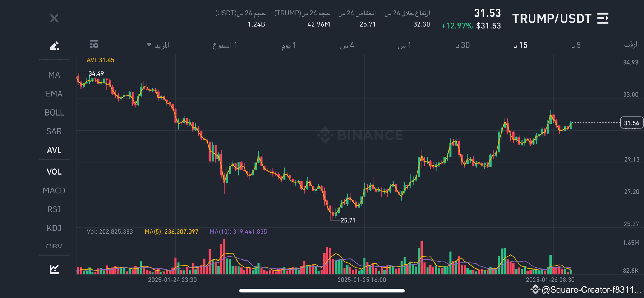
Task: Disable the VOL volume indicator
Action: click(x=54, y=172)
